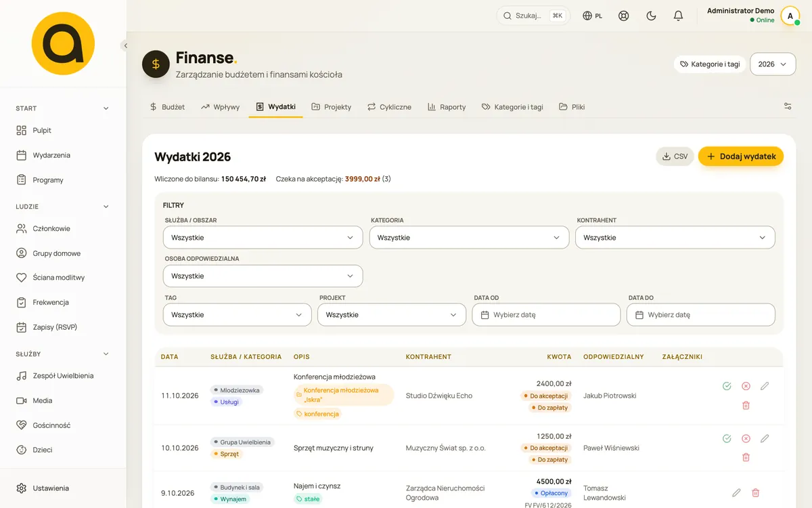
Task: Open the Tag filter dropdown
Action: pos(238,315)
